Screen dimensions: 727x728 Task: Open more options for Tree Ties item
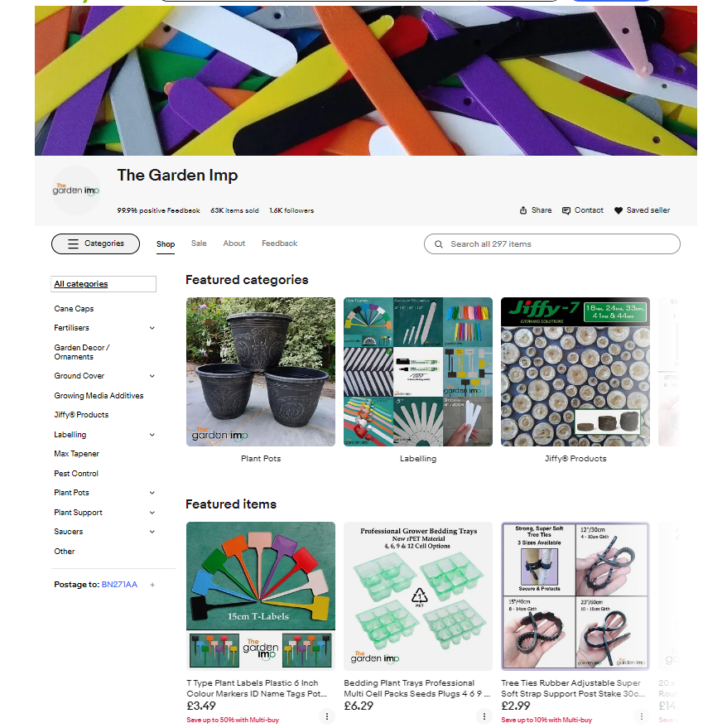pyautogui.click(x=642, y=716)
